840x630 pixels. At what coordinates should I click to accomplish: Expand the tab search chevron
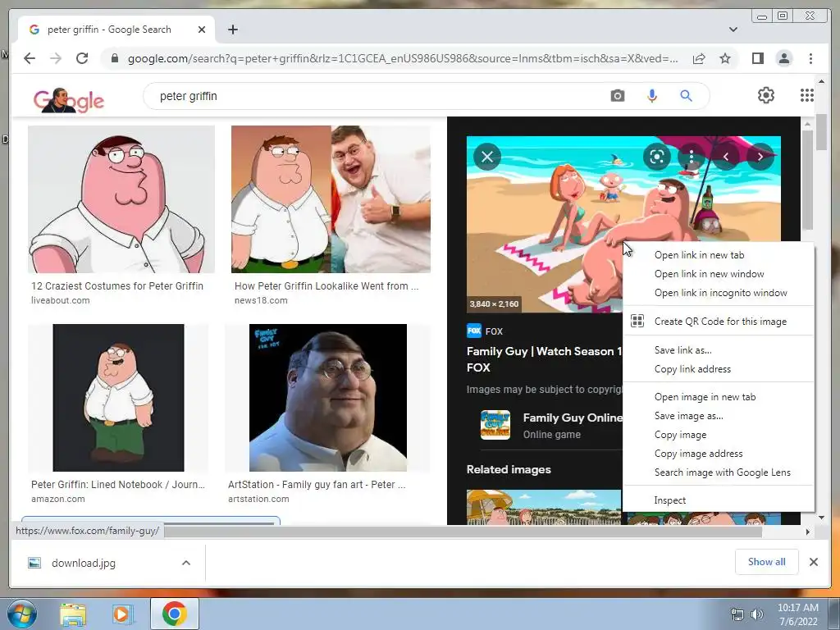tap(733, 30)
